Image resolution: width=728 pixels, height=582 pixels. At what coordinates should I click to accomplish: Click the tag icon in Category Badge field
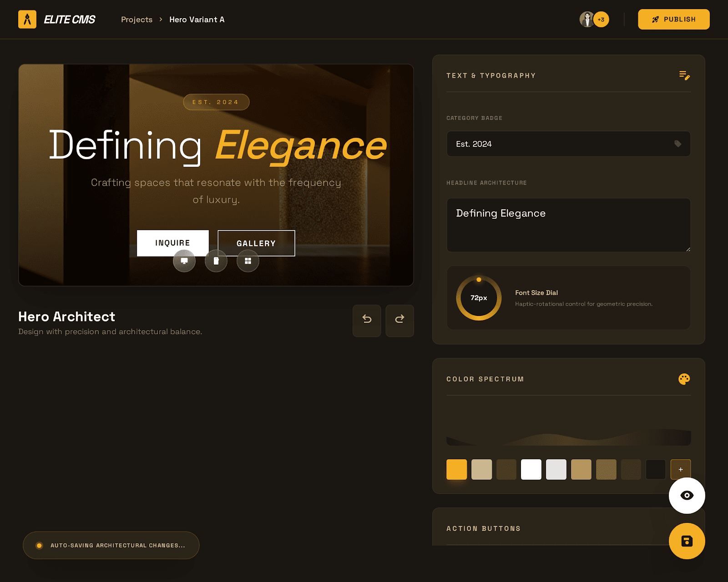(x=677, y=144)
